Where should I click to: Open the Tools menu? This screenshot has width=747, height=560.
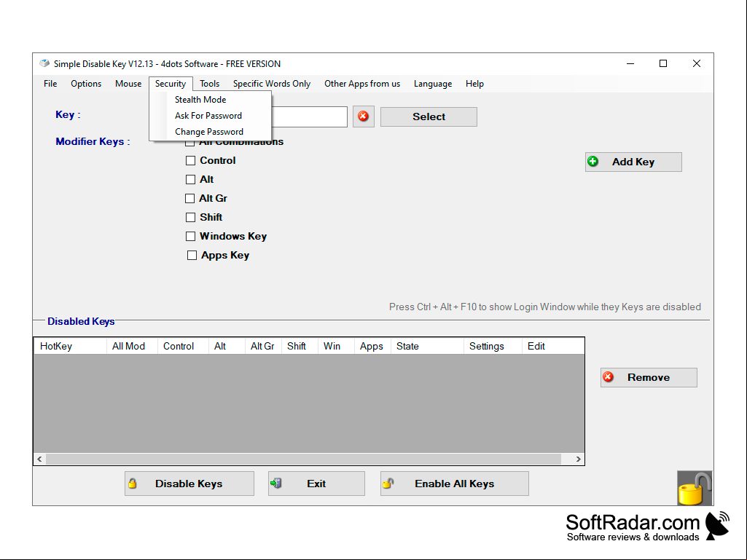tap(209, 83)
